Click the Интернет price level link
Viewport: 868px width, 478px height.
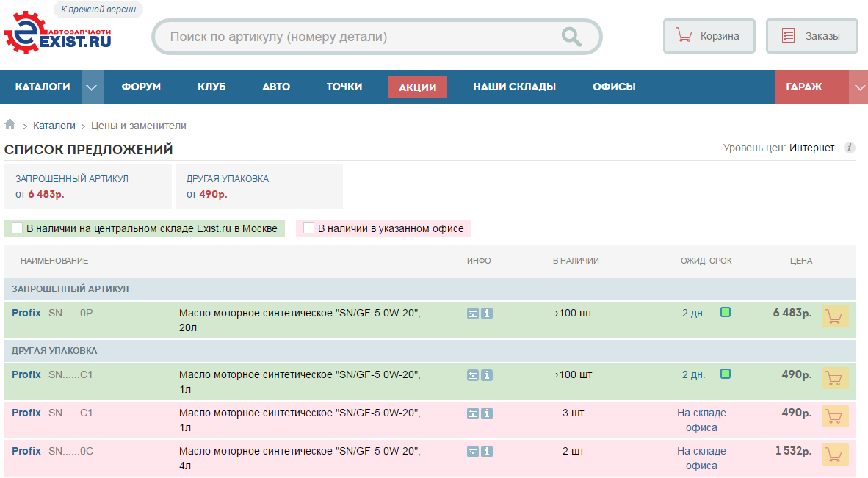pyautogui.click(x=811, y=148)
